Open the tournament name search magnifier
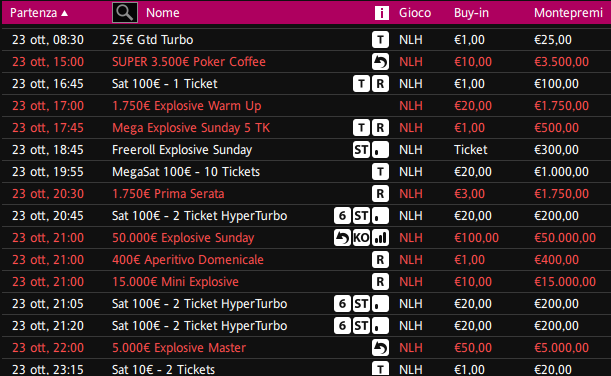Screen dimensions: 611x376 (125, 12)
